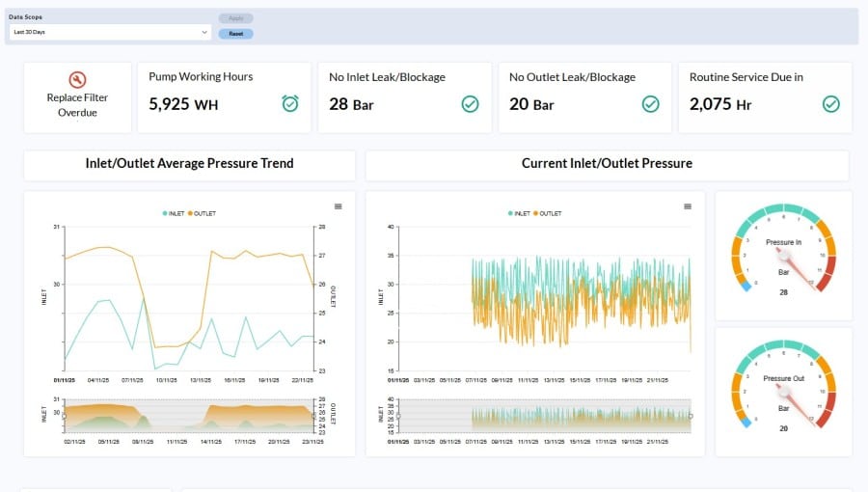Toggle OUTLET series in Average Pressure Trend legend

point(202,213)
